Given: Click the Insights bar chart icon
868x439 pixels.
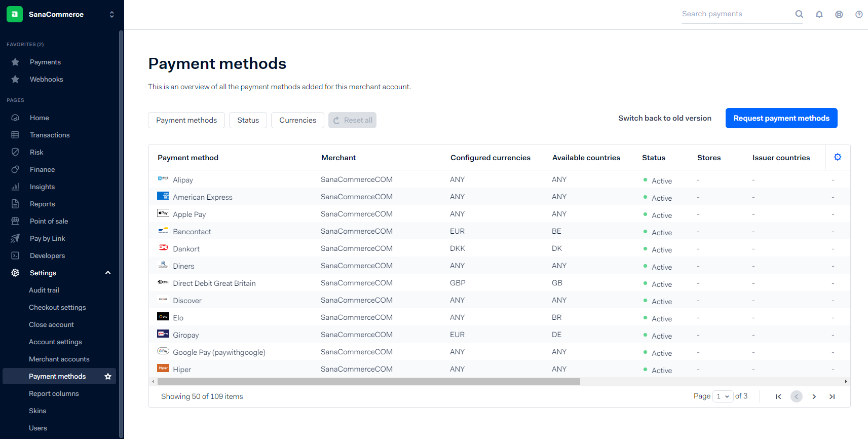Looking at the screenshot, I should (15, 187).
